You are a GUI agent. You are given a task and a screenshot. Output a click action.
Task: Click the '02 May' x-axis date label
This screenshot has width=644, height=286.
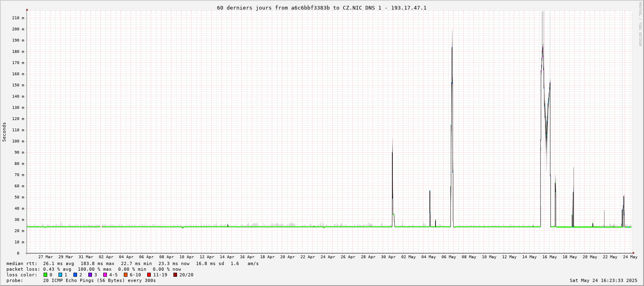pyautogui.click(x=408, y=257)
